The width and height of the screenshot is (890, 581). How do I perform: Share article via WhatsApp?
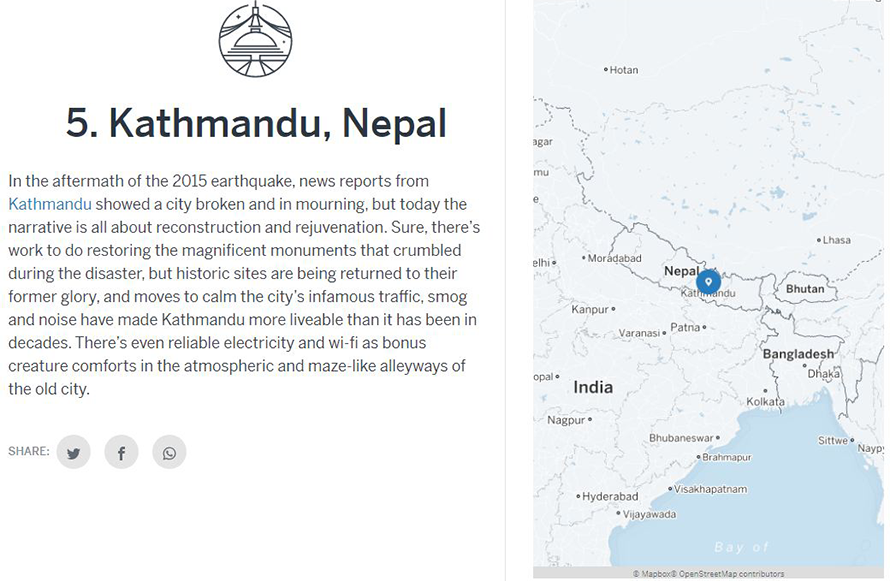[x=169, y=452]
